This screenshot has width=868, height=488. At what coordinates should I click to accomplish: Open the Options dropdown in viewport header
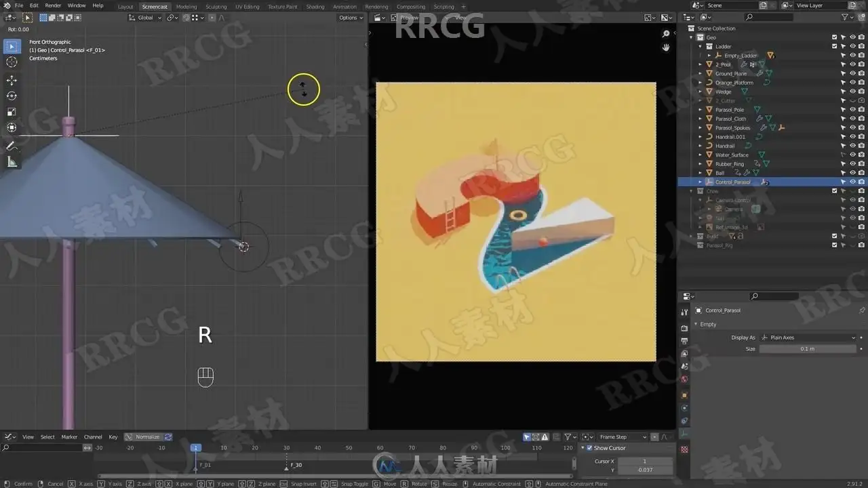pyautogui.click(x=351, y=18)
